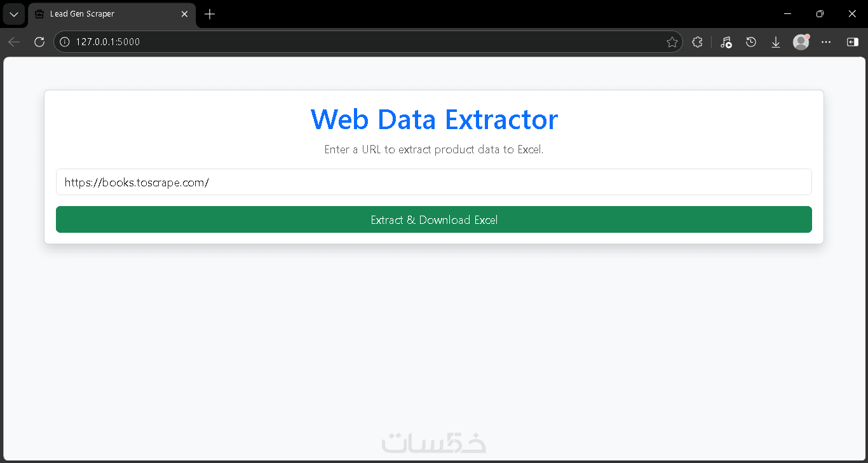Bookmark this page with the star icon
This screenshot has height=463, width=868.
point(672,42)
